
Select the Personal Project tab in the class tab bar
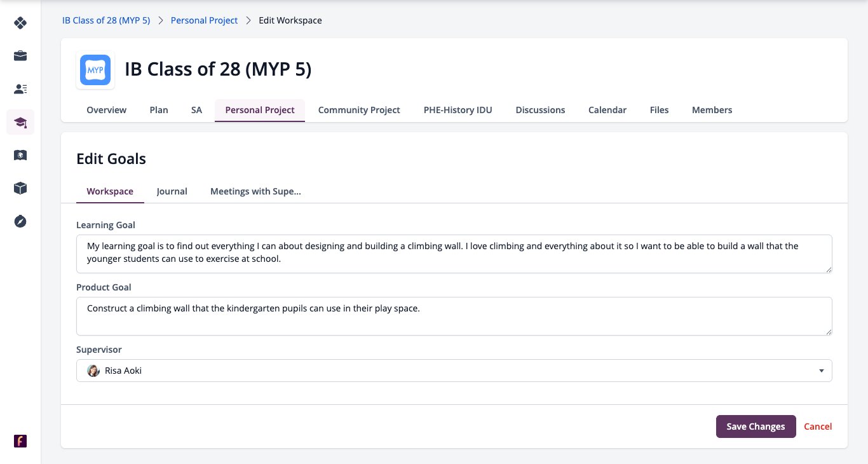pyautogui.click(x=260, y=110)
